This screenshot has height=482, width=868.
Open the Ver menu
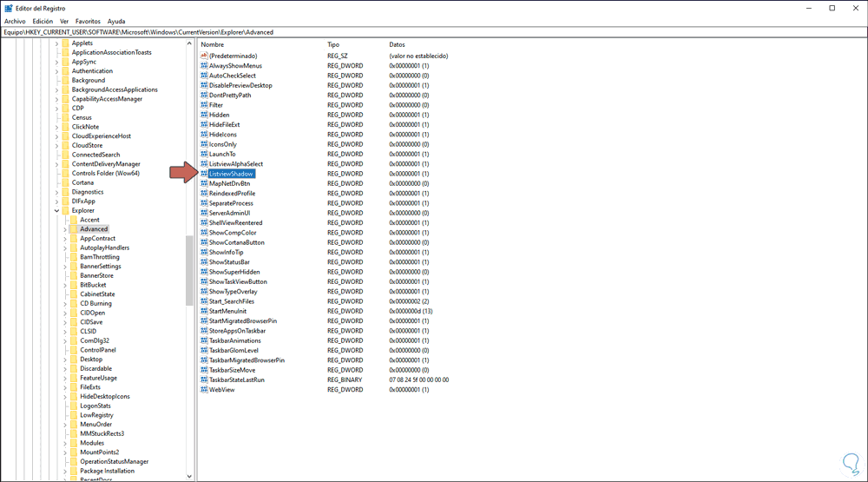pyautogui.click(x=64, y=21)
